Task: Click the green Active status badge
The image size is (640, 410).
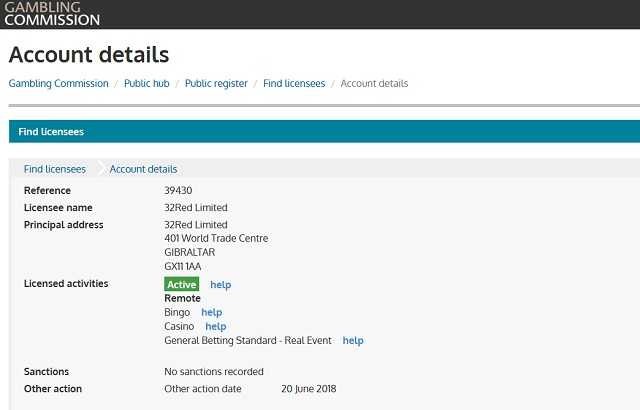Action: click(x=182, y=284)
